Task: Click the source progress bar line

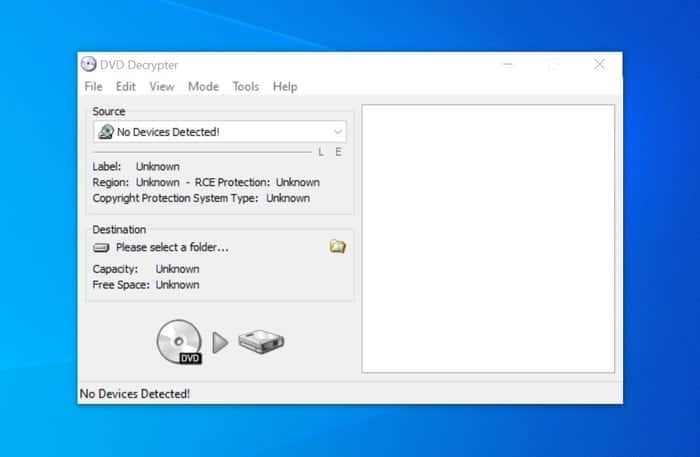Action: click(x=202, y=152)
